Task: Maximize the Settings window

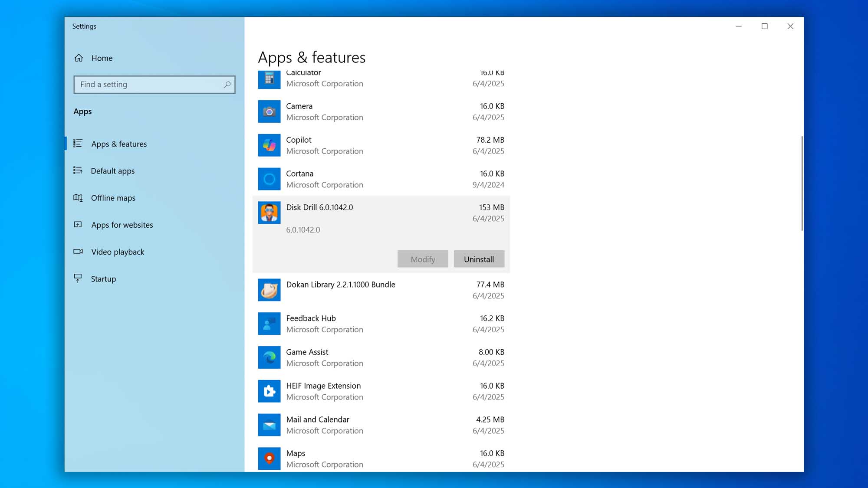Action: click(x=765, y=26)
